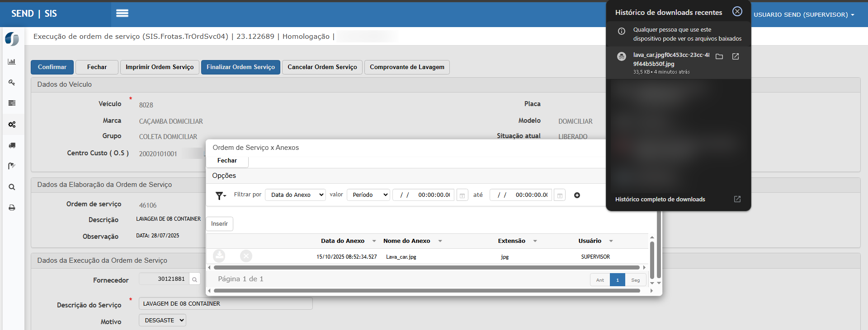The height and width of the screenshot is (330, 868).
Task: Open the bar chart icon in sidebar
Action: (x=12, y=62)
